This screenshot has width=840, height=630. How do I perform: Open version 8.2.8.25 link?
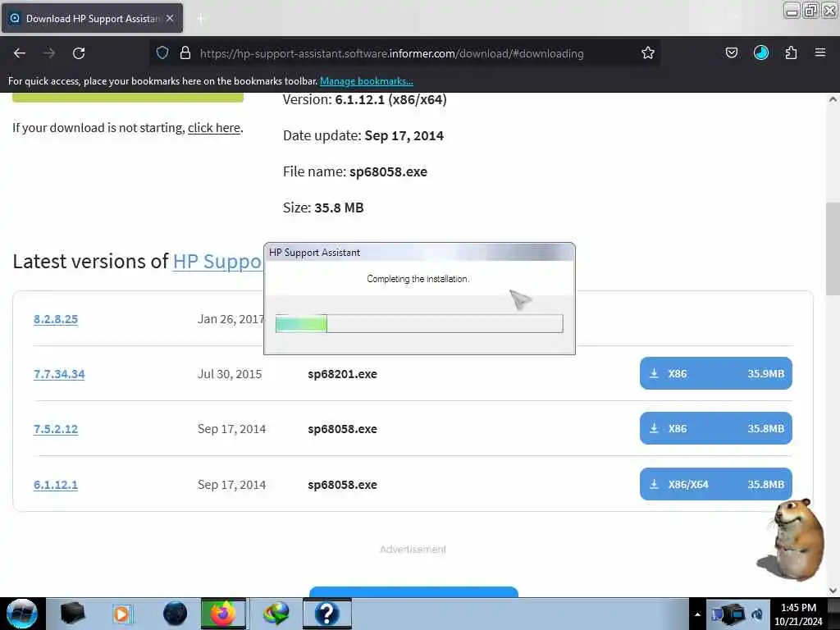56,319
